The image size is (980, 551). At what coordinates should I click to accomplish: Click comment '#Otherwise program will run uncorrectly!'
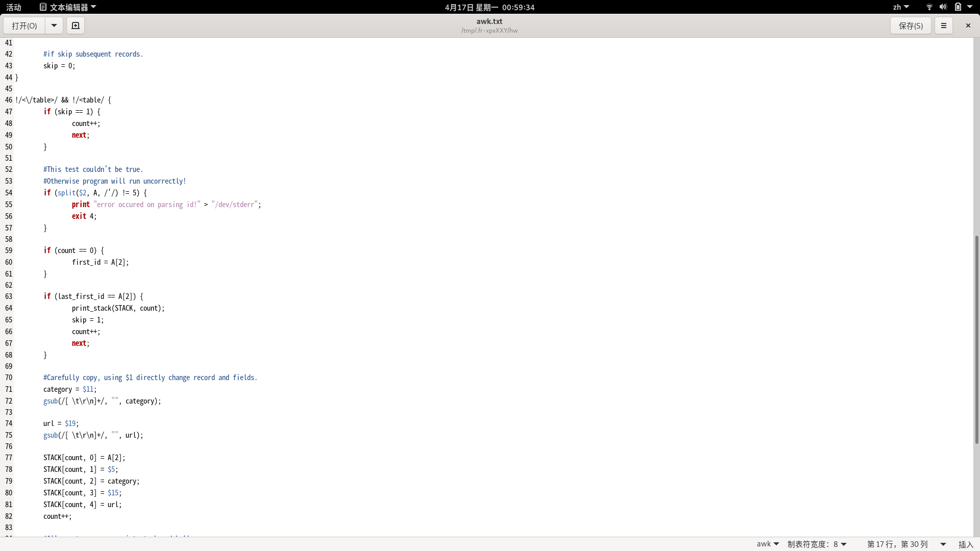(x=115, y=181)
